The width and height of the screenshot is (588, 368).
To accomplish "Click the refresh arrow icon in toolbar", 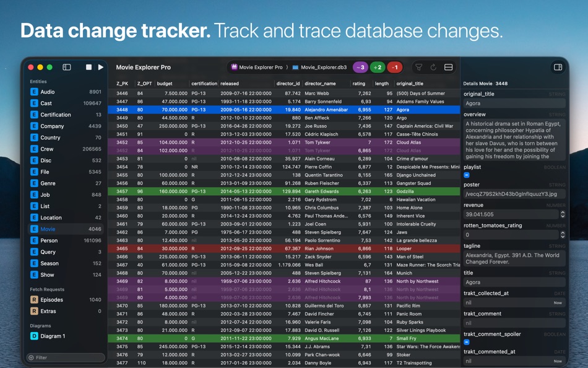I will pos(433,67).
